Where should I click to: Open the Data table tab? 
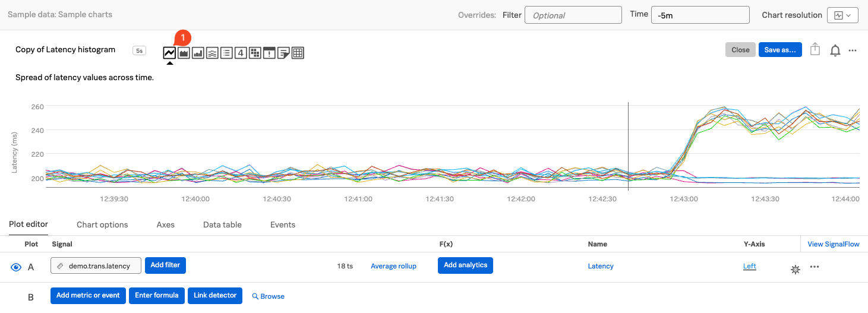tap(222, 225)
